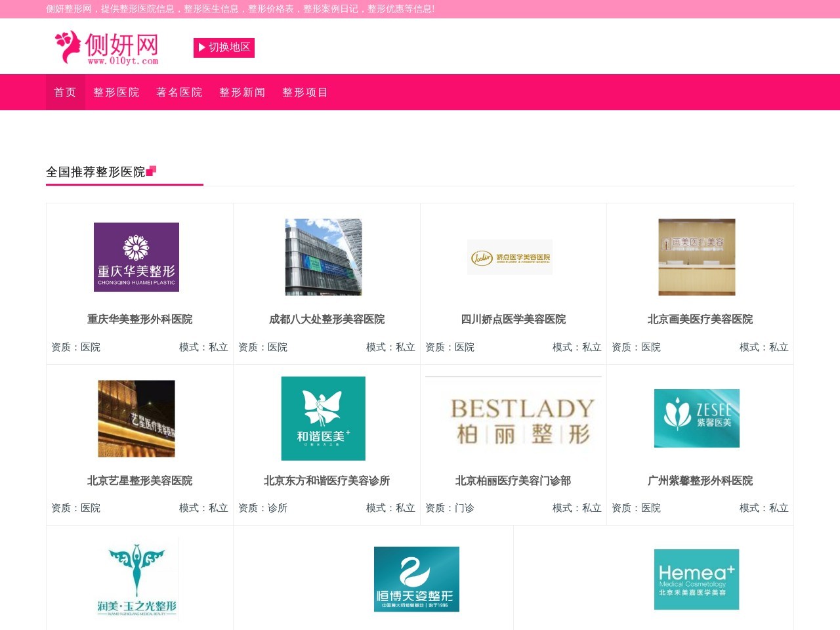Open the 切换地区 region switcher

[224, 48]
